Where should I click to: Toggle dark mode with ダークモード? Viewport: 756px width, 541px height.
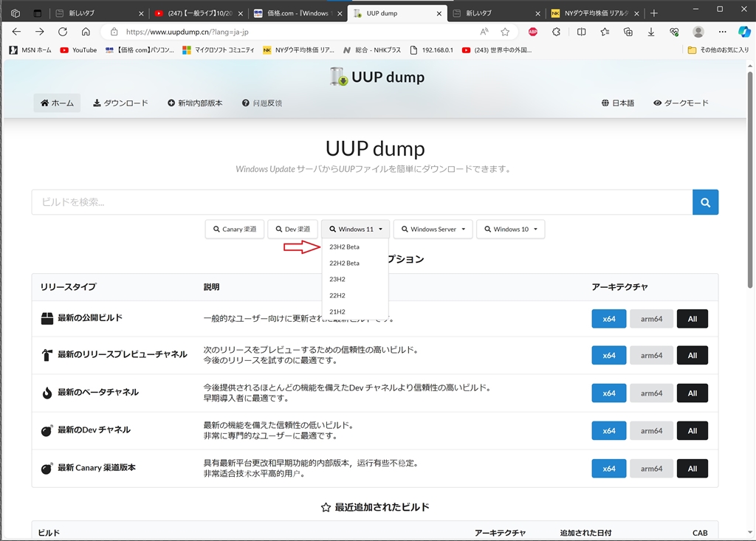point(681,103)
